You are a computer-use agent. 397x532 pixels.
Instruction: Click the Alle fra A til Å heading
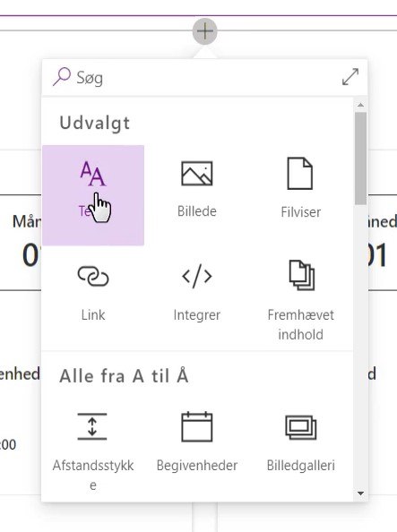tap(124, 376)
